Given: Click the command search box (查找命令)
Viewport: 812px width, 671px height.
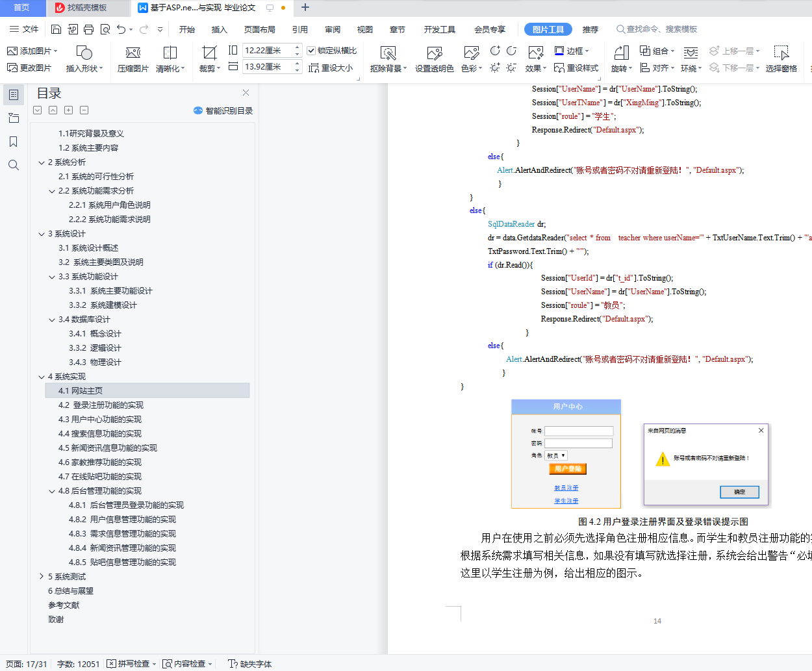Looking at the screenshot, I should click(x=657, y=29).
